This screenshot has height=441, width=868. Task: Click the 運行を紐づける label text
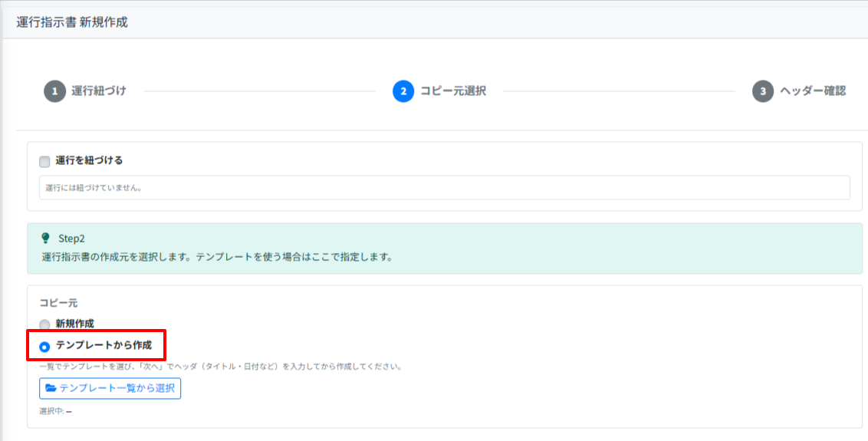[89, 160]
